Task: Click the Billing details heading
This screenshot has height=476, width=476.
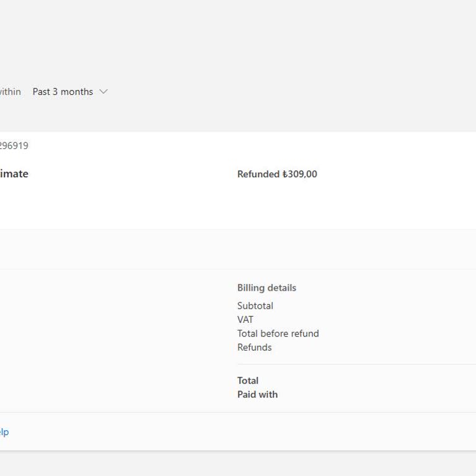Action: click(x=267, y=288)
